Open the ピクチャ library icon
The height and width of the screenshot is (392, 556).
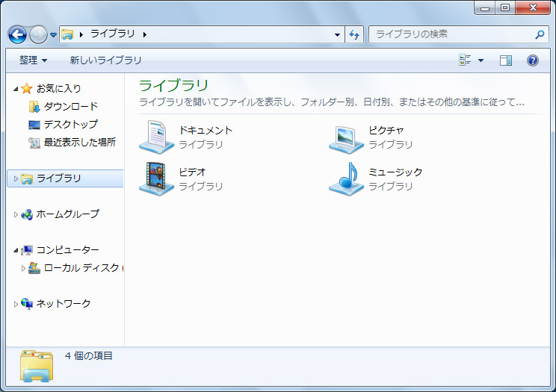346,137
